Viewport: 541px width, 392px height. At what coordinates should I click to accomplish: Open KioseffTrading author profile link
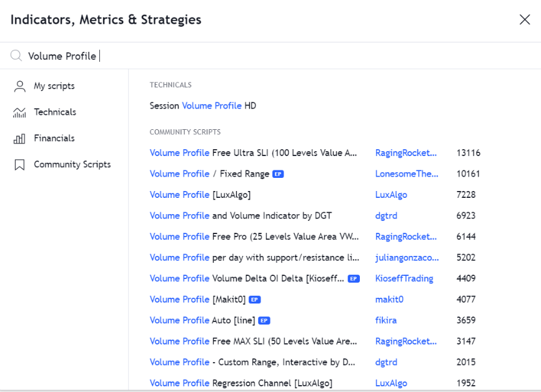click(x=404, y=278)
